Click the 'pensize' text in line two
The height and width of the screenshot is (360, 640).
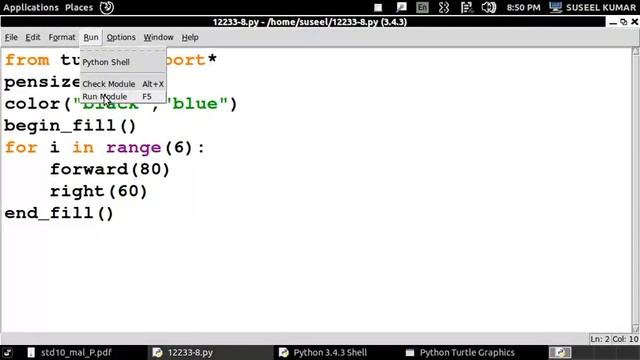point(42,82)
